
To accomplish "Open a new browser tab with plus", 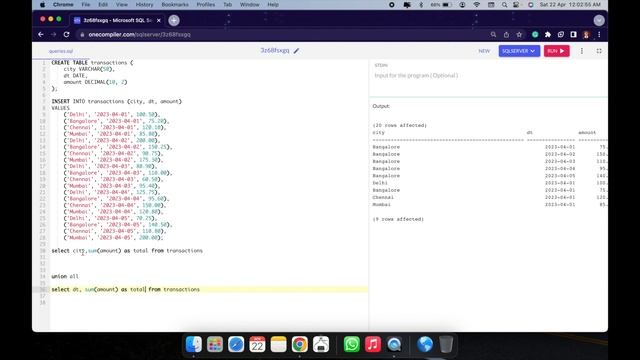I will click(174, 20).
